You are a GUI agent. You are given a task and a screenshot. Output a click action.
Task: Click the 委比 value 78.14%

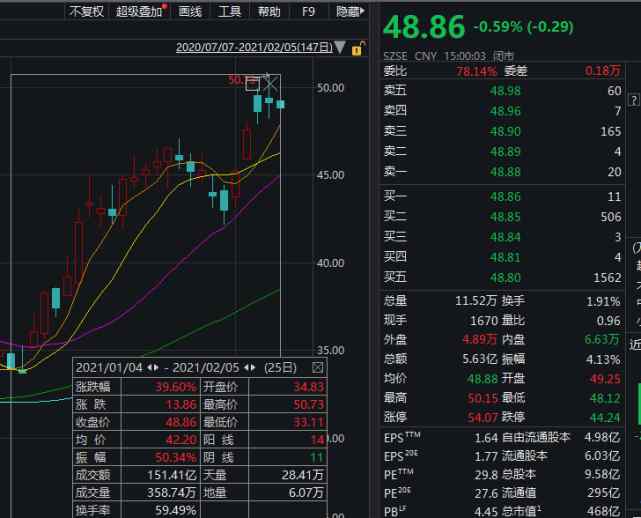[476, 72]
